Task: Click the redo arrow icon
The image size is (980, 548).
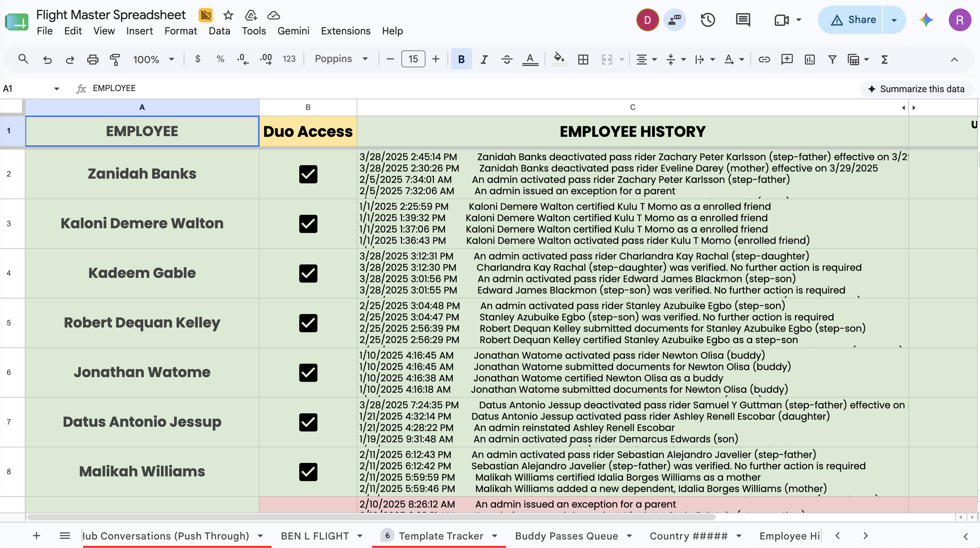Action: click(69, 59)
